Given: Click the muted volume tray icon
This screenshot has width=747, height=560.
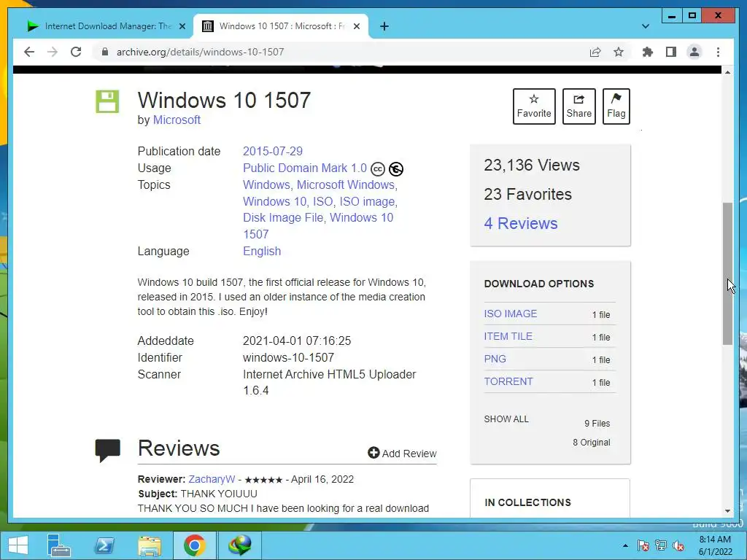Looking at the screenshot, I should point(678,545).
